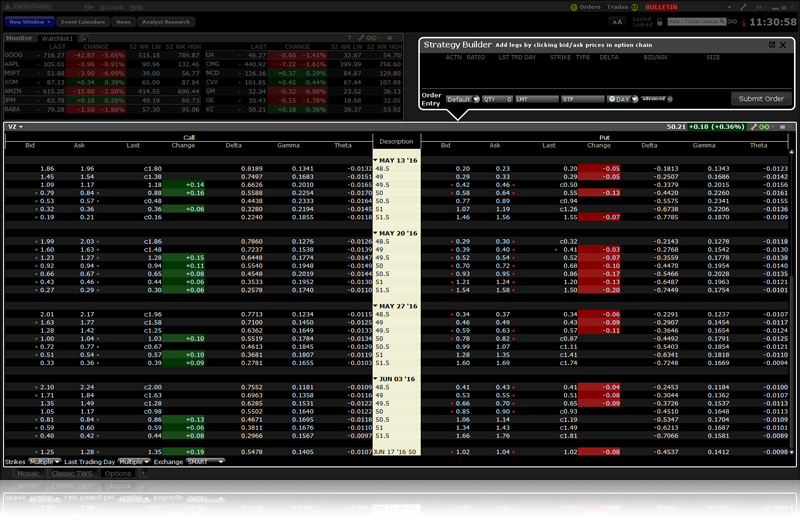Click put ask 0.23 for MAY 13 48.5

click(503, 168)
